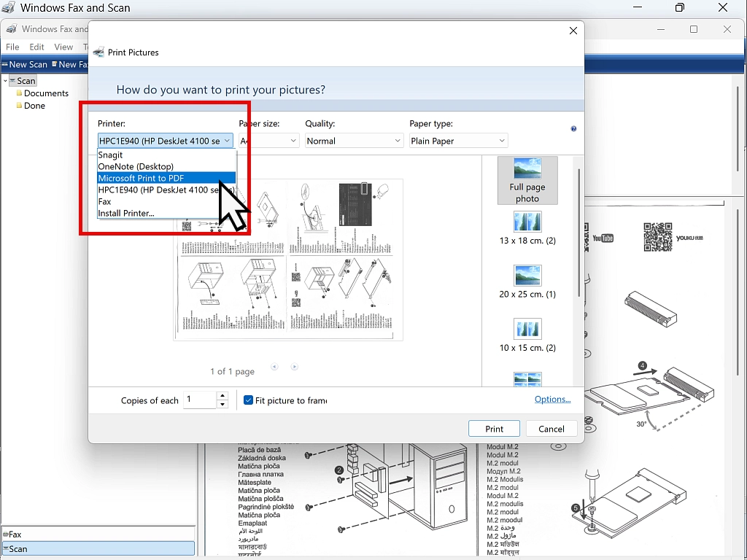747x560 pixels.
Task: Open the Done folder in tree
Action: click(x=31, y=106)
